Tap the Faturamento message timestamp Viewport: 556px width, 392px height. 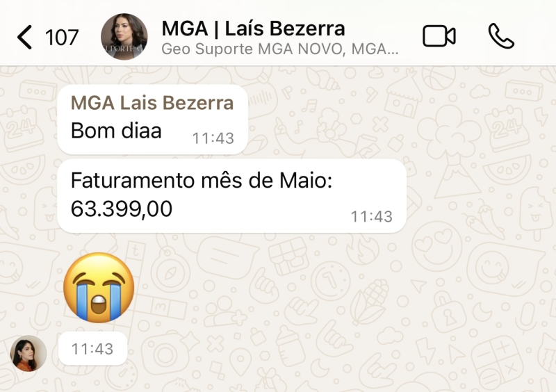[x=372, y=216]
